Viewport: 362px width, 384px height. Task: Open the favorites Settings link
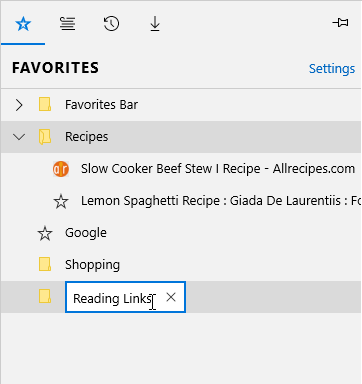click(332, 69)
